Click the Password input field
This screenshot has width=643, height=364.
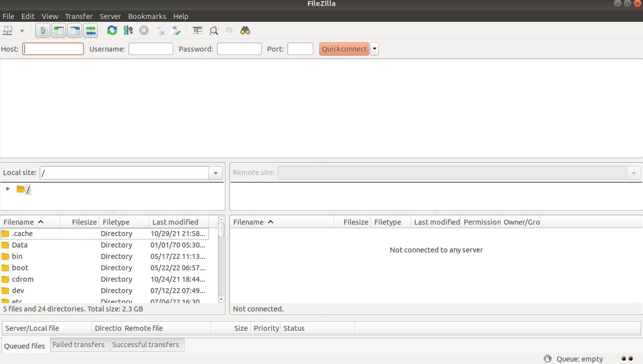coord(239,49)
